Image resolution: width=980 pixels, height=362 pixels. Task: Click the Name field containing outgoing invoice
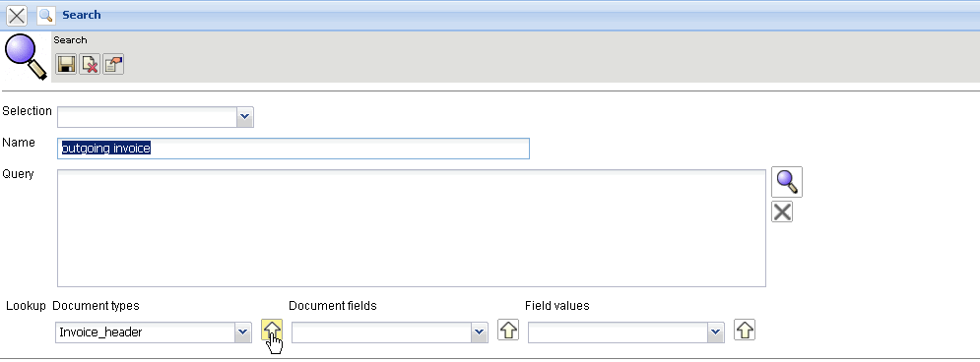tap(294, 149)
